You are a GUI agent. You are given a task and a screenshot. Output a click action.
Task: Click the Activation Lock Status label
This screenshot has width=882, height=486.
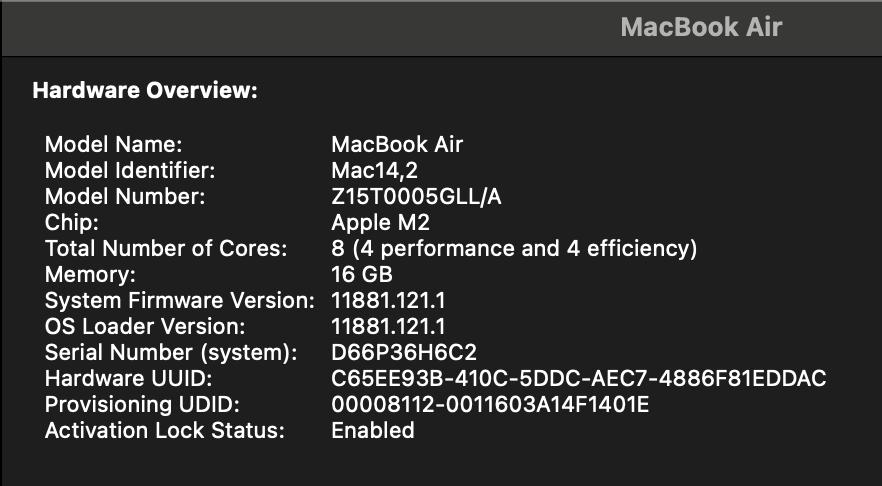165,430
